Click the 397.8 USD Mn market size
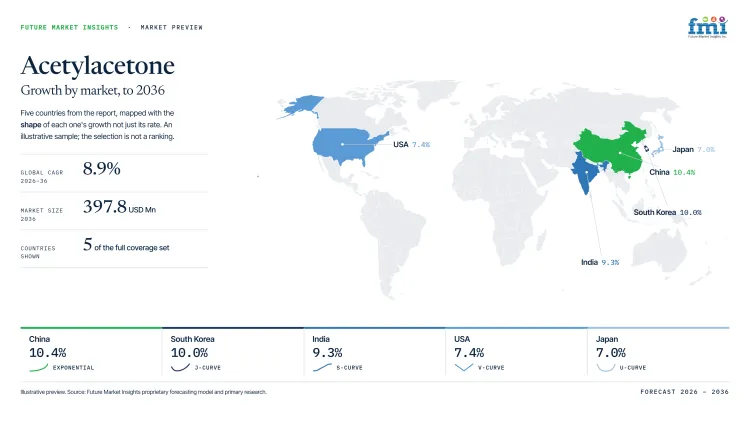 click(119, 207)
